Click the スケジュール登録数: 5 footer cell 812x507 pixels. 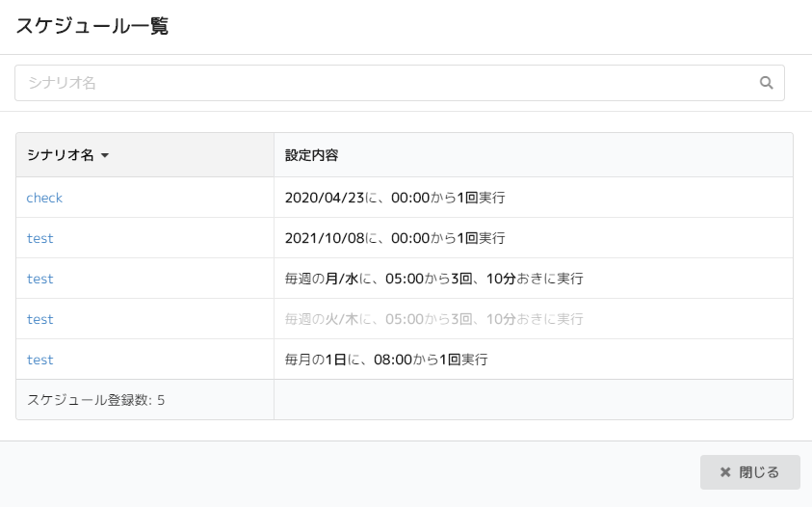(x=96, y=400)
